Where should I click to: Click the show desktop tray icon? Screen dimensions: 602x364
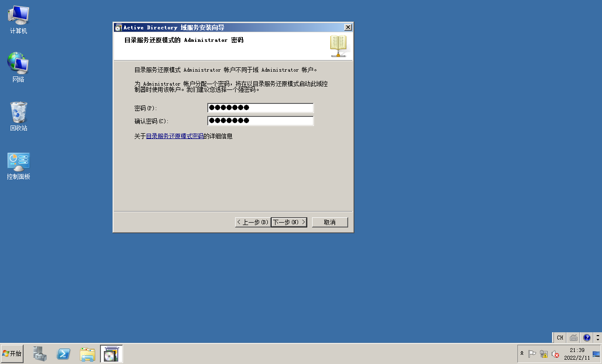(x=596, y=354)
